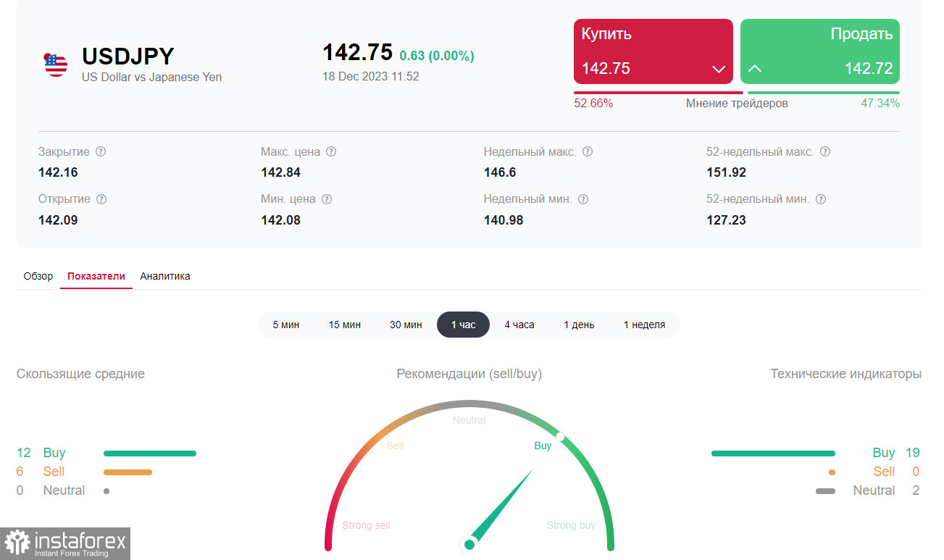Select the 15 мин timeframe
Screen dimensions: 944x560
pyautogui.click(x=345, y=325)
